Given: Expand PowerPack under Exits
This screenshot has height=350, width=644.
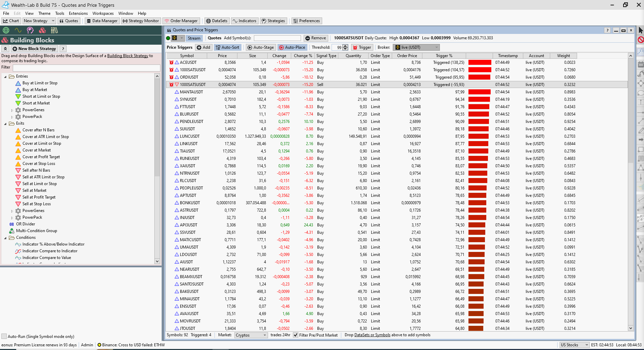Looking at the screenshot, I should (12, 218).
